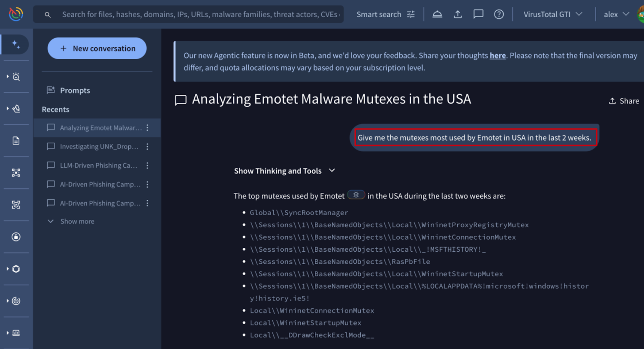The image size is (644, 349).
Task: Open options for second AI-Driven Phishing Camp conversation
Action: 147,203
